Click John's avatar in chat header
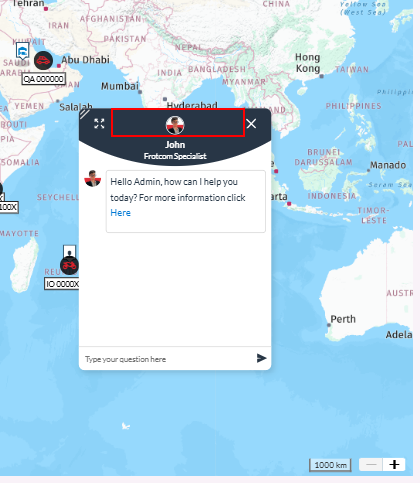Image resolution: width=420 pixels, height=483 pixels. point(175,125)
